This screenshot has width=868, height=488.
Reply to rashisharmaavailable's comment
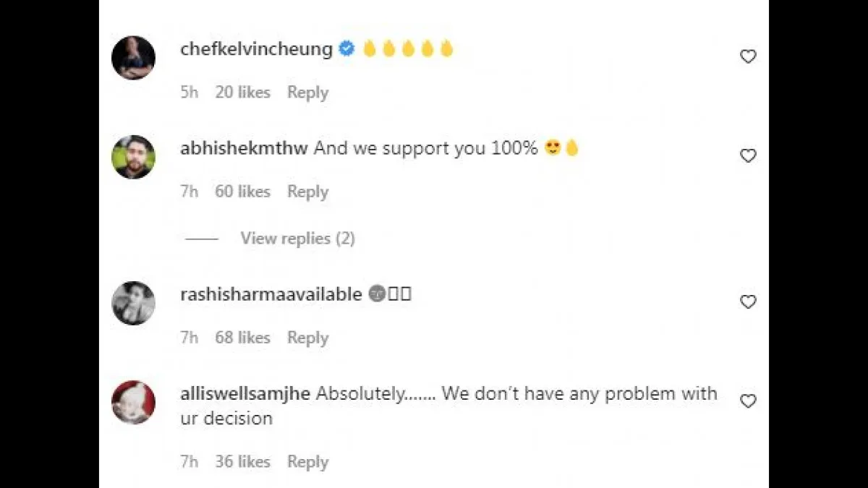[307, 338]
